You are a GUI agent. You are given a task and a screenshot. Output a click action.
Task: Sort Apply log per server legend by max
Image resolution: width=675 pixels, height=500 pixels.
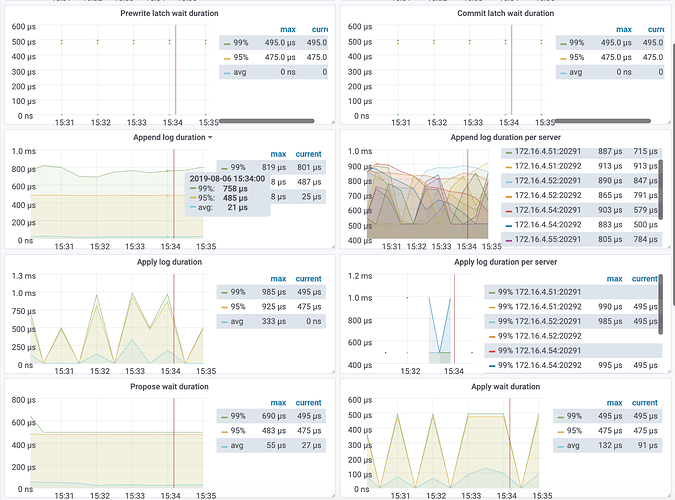tap(614, 279)
